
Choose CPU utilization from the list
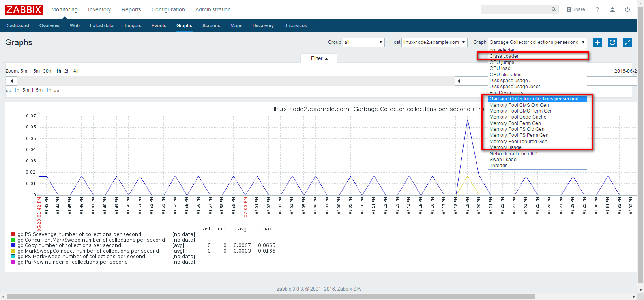(537, 75)
